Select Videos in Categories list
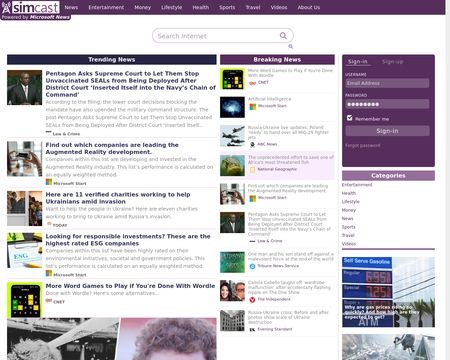Screen dimensions: 450x360 click(349, 244)
